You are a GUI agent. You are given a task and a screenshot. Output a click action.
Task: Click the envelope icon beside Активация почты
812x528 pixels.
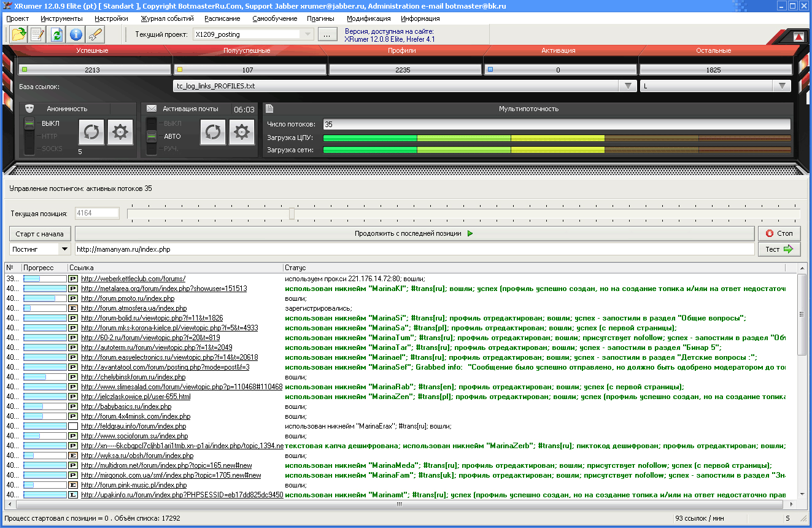(x=151, y=109)
